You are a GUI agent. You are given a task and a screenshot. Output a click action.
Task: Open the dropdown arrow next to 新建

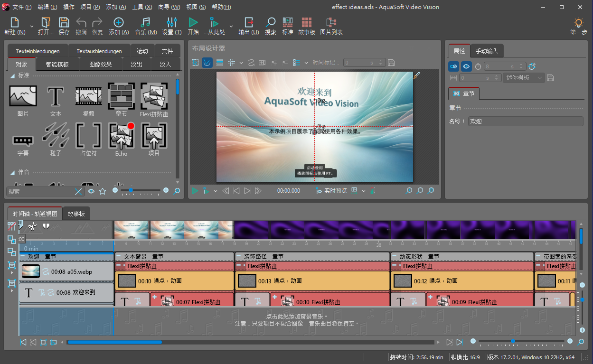(x=32, y=26)
